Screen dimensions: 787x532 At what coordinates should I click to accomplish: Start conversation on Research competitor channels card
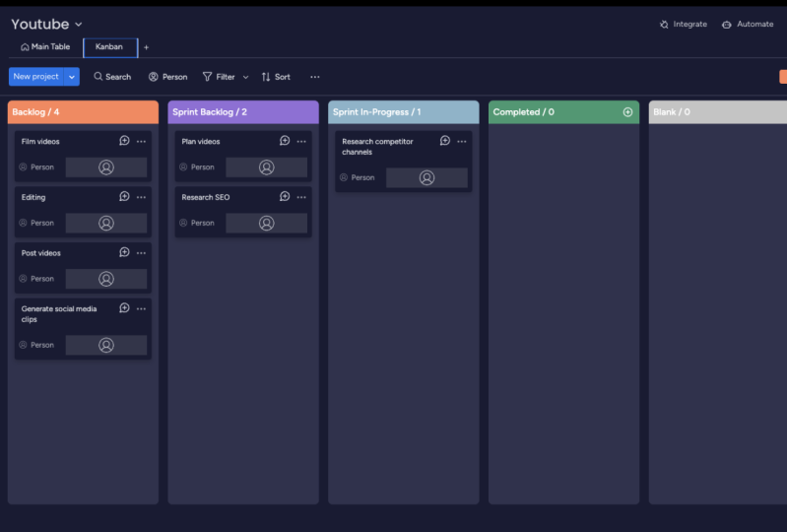click(445, 141)
